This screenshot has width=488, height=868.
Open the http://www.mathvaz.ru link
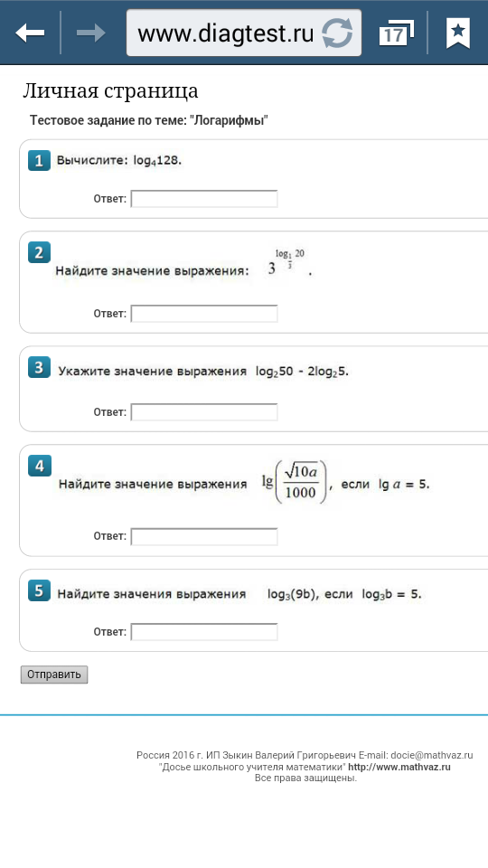coord(399,768)
